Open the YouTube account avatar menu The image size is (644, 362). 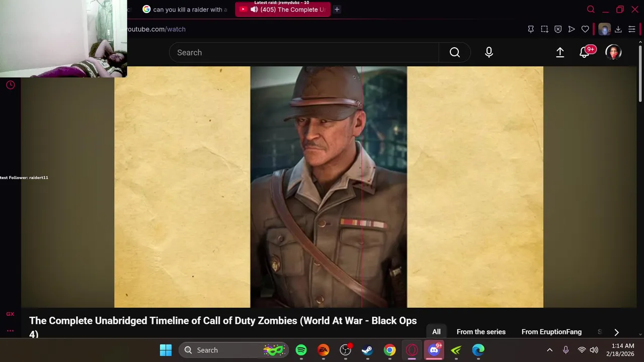tap(613, 52)
